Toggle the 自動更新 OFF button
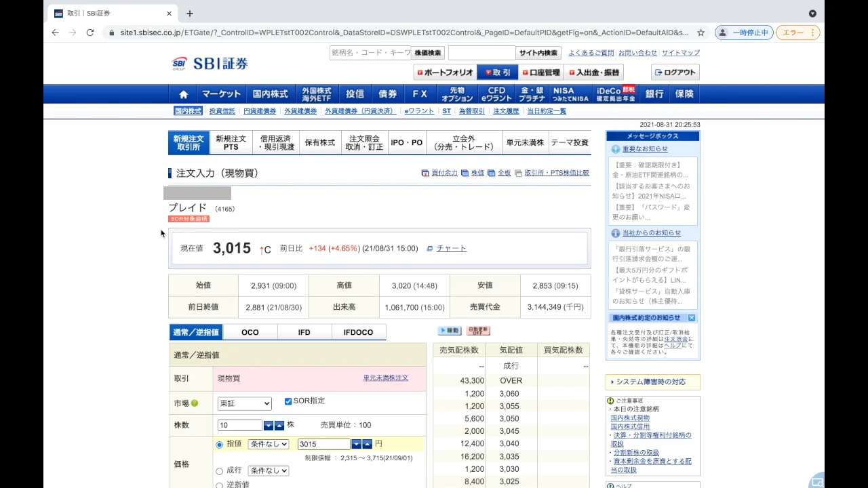Image resolution: width=868 pixels, height=488 pixels. pos(478,331)
